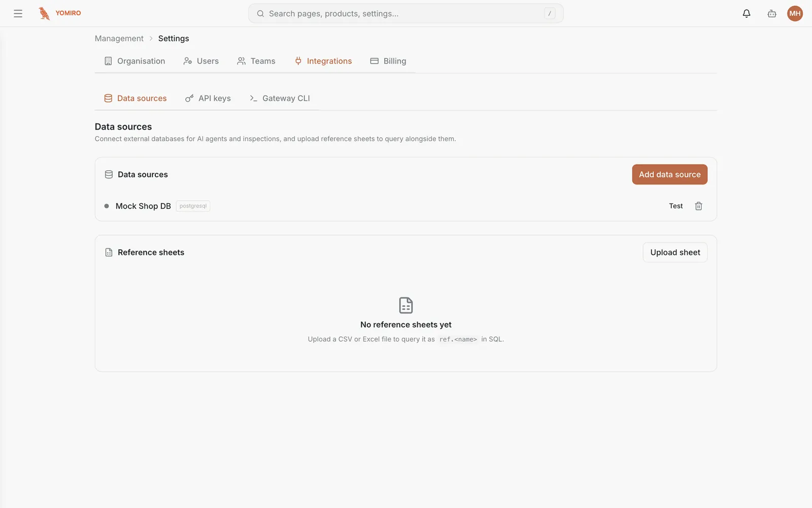Click the postgresql badge

pos(193,206)
